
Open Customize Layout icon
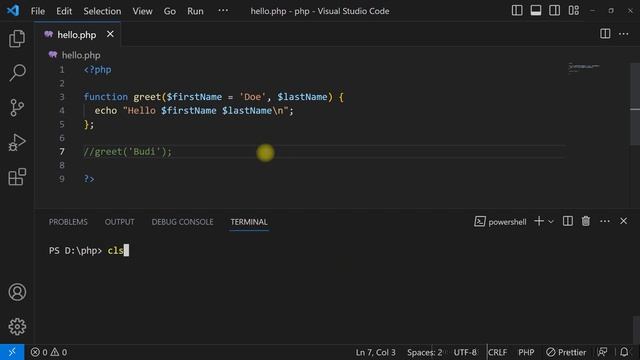click(x=573, y=11)
